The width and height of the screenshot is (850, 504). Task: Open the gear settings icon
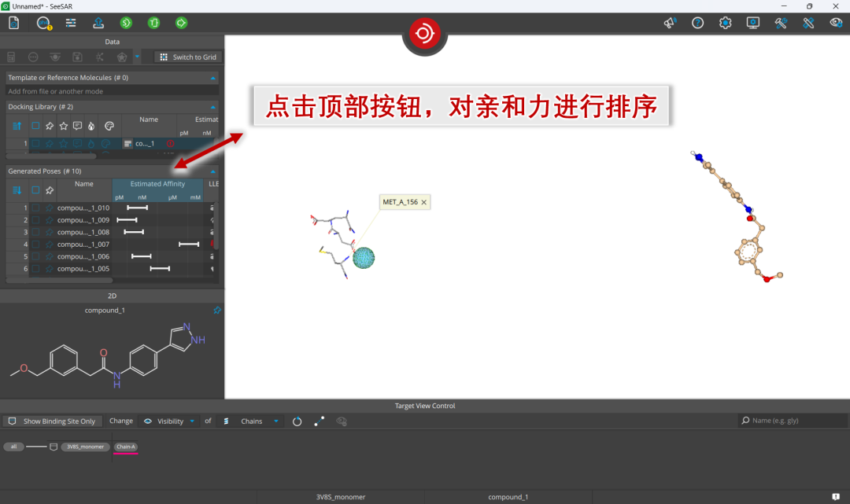tap(726, 23)
